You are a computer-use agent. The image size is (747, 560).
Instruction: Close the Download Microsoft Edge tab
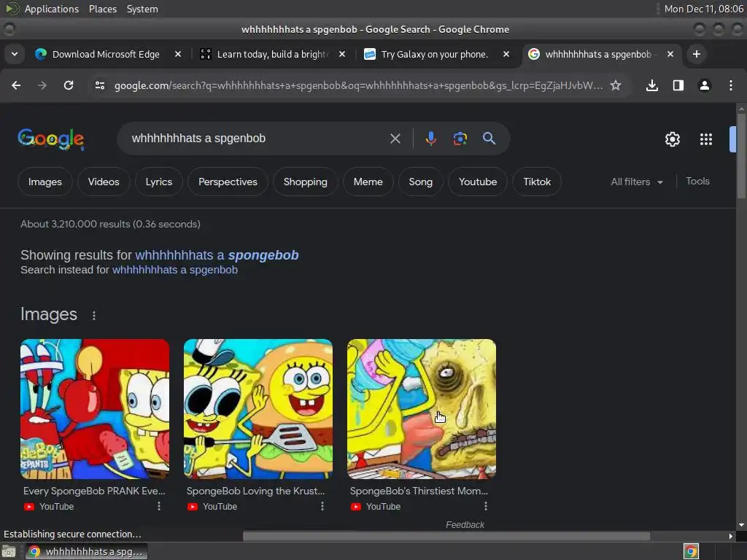point(178,54)
